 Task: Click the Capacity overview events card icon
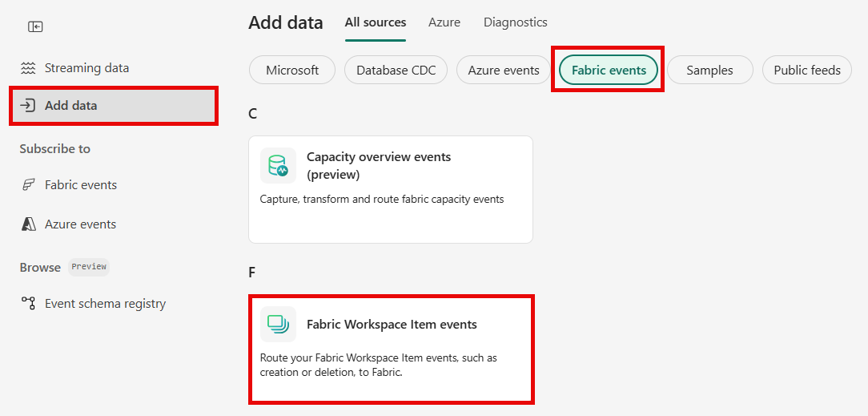tap(278, 166)
